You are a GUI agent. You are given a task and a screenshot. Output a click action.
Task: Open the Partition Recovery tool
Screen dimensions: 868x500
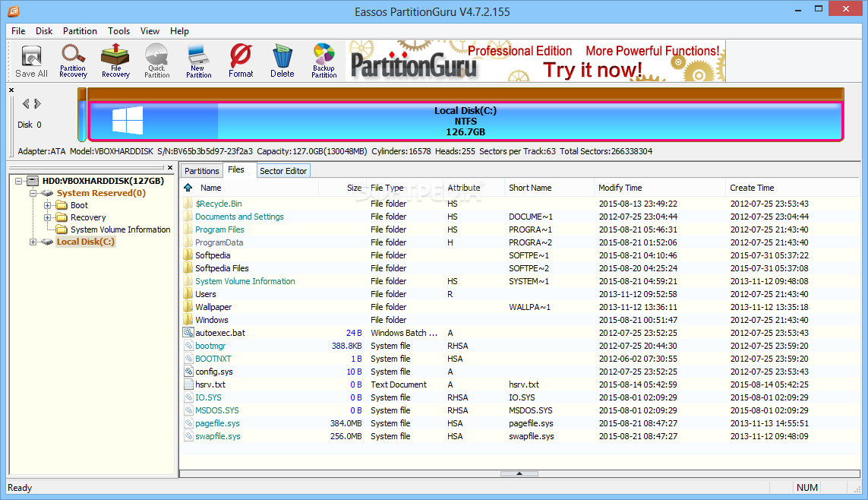73,62
